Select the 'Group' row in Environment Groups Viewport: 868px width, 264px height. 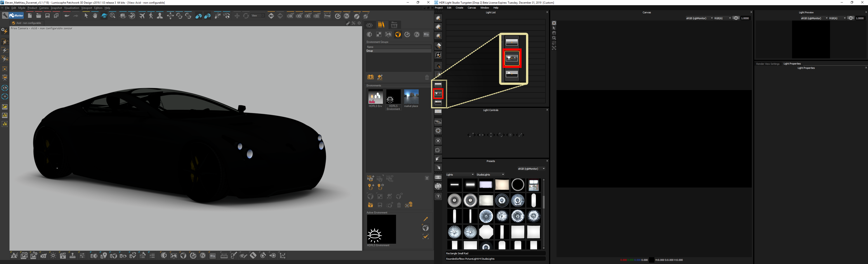(x=399, y=51)
